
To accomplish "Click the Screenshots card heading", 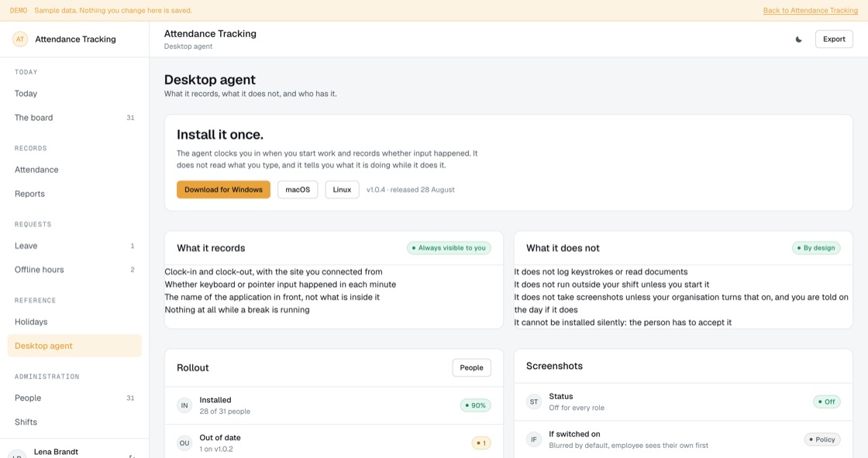I will 554,366.
